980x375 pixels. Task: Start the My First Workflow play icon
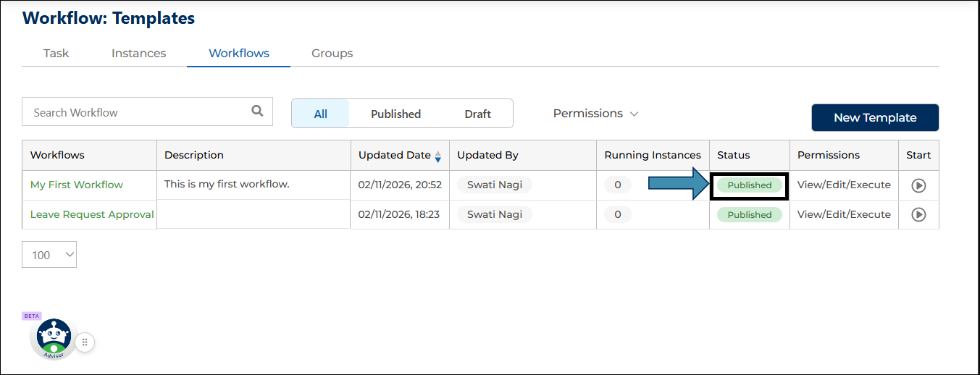click(918, 185)
